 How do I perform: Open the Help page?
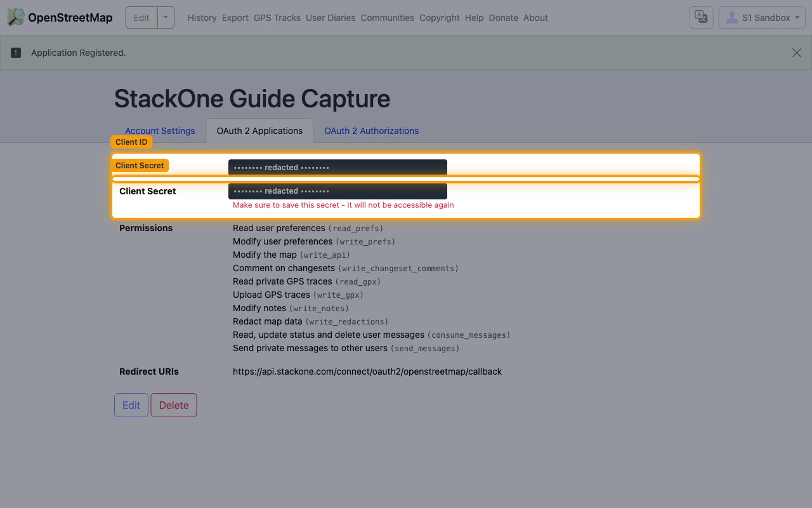coord(474,18)
